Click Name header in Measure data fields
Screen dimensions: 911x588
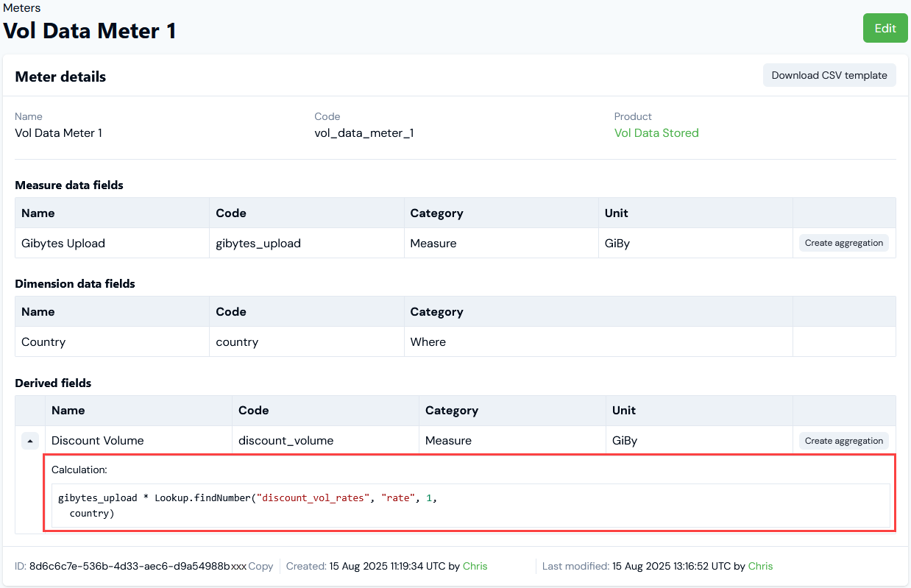coord(38,213)
